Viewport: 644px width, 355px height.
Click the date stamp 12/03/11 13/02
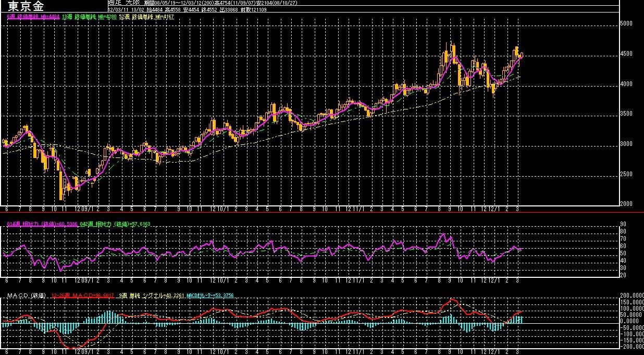(125, 9)
